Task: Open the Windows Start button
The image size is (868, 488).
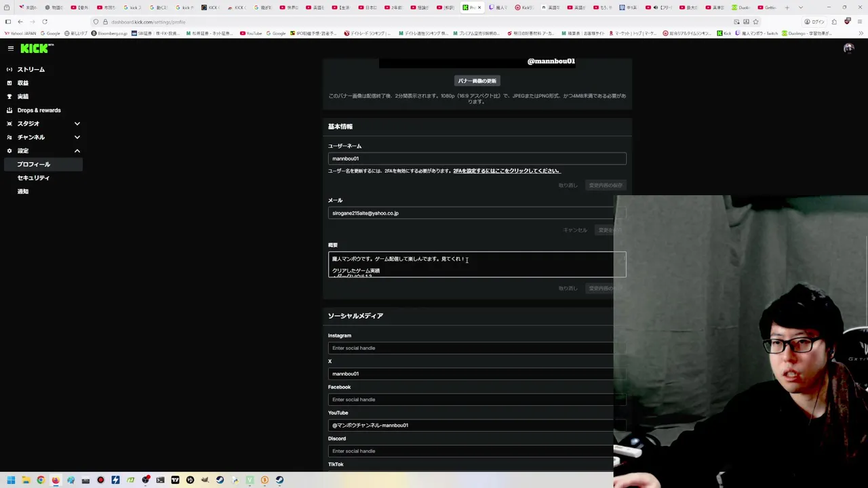Action: (11, 480)
